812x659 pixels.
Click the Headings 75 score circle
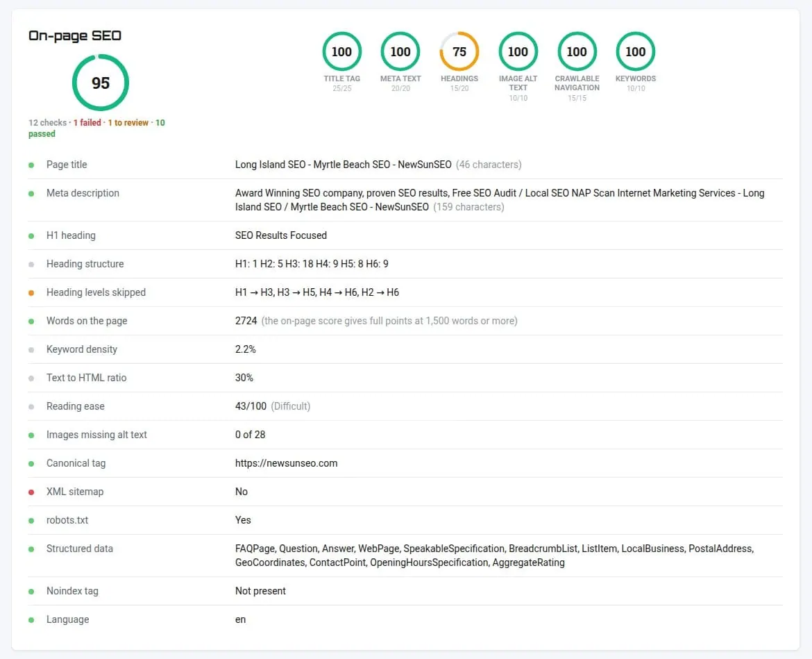[459, 51]
